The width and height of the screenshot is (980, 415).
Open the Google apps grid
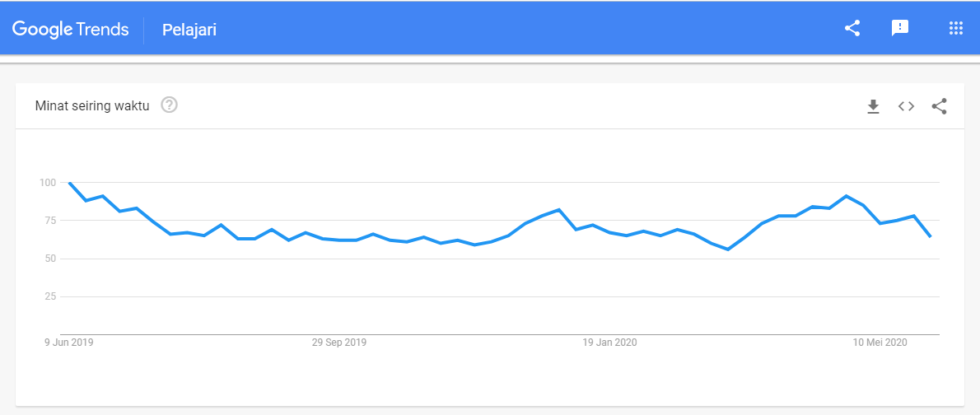coord(955,28)
